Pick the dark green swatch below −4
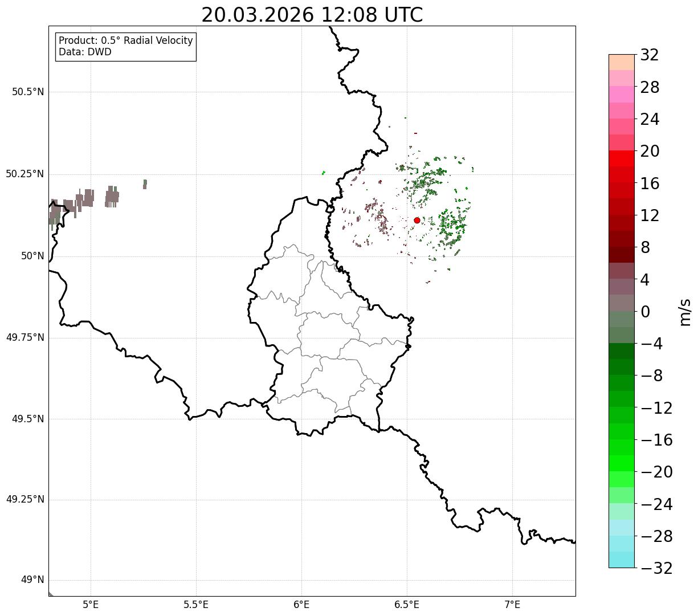The image size is (698, 616). pos(622,351)
